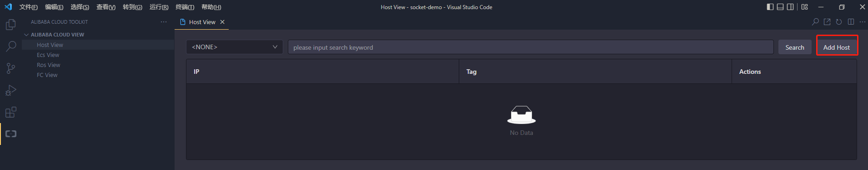Viewport: 868px width, 170px height.
Task: Click the Add Host button
Action: pyautogui.click(x=836, y=47)
